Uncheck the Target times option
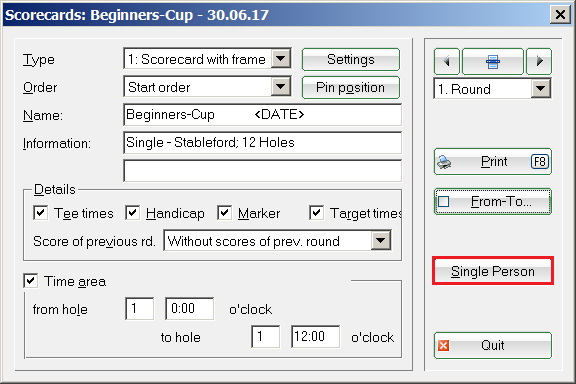This screenshot has width=576, height=384. 316,213
